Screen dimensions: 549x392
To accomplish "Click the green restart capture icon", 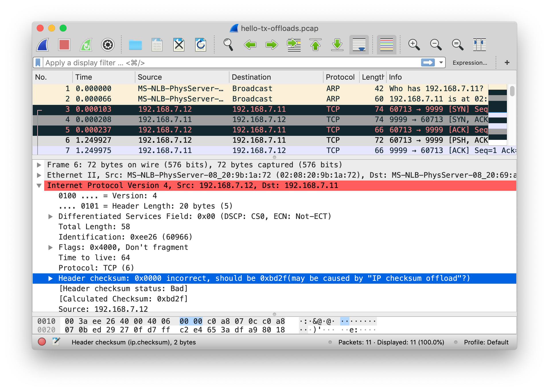I will pyautogui.click(x=86, y=45).
